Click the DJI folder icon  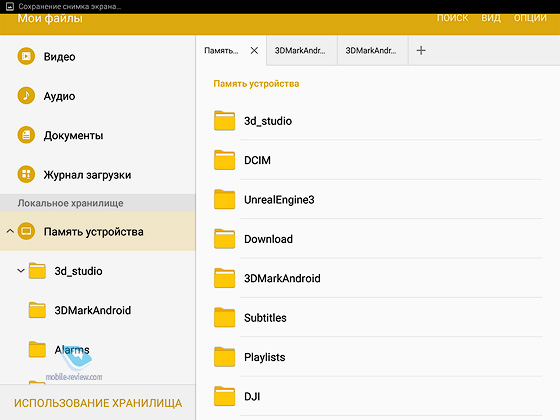point(224,396)
